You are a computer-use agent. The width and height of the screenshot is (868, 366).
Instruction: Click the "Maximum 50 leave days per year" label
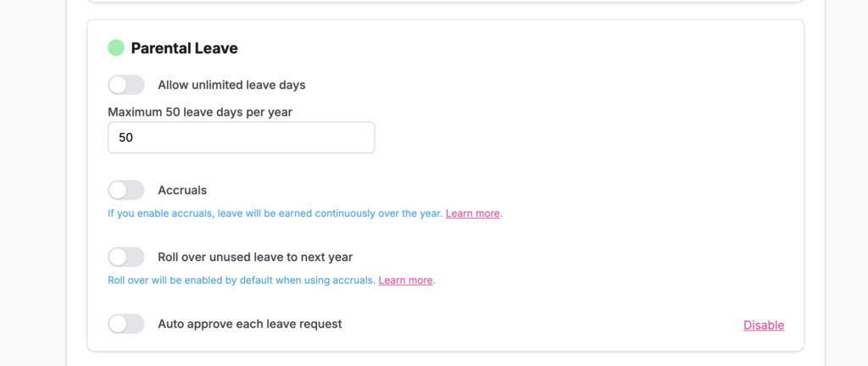pos(200,111)
